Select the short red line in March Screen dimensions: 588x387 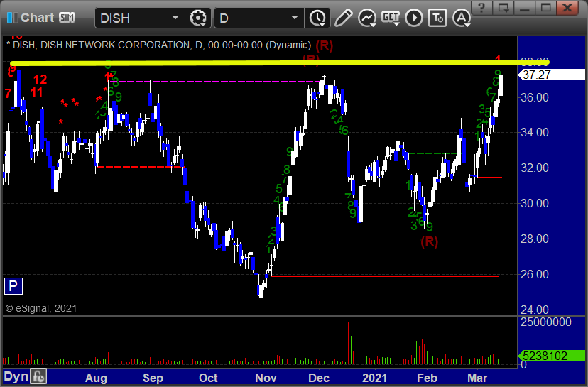coord(489,178)
